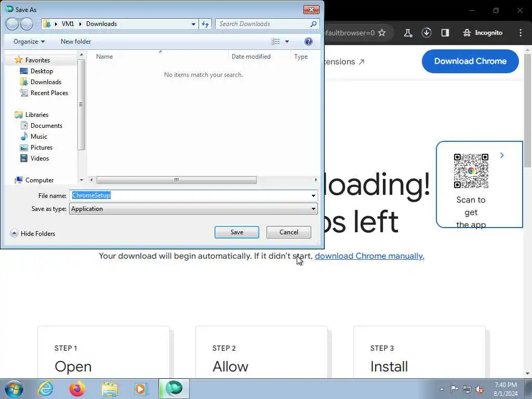Click the change view icon in dialog toolbar
Screen dimensions: 532x399
[x=275, y=42]
